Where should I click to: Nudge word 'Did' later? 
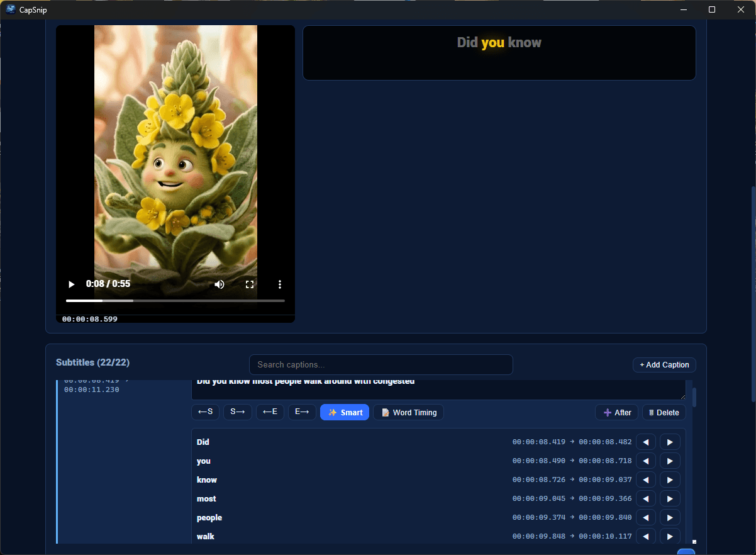tap(670, 442)
